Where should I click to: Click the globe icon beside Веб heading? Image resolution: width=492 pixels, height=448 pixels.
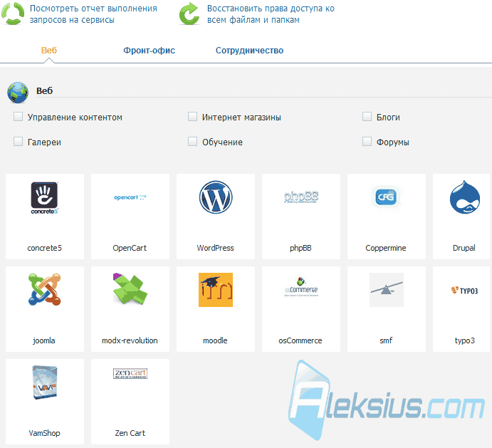tap(18, 93)
